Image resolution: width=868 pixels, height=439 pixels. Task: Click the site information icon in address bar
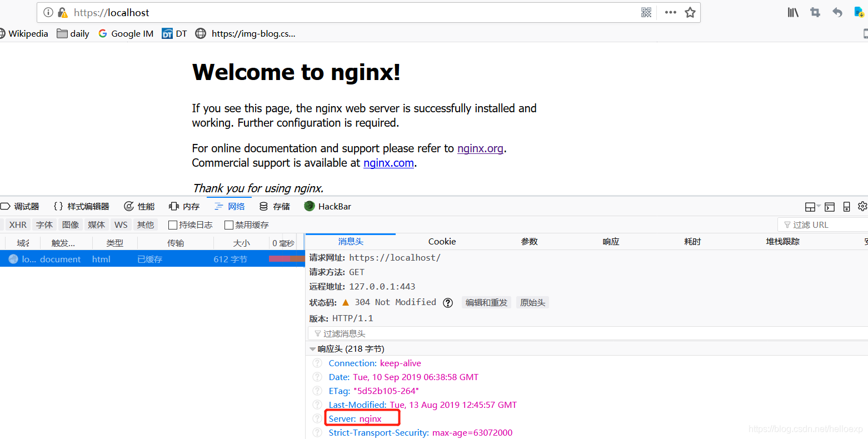(x=48, y=12)
